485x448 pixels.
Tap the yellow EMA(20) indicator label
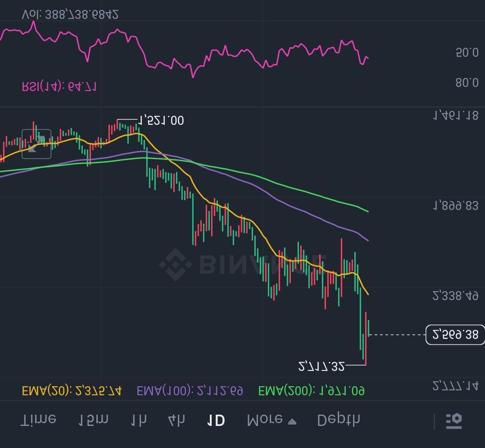coord(72,391)
